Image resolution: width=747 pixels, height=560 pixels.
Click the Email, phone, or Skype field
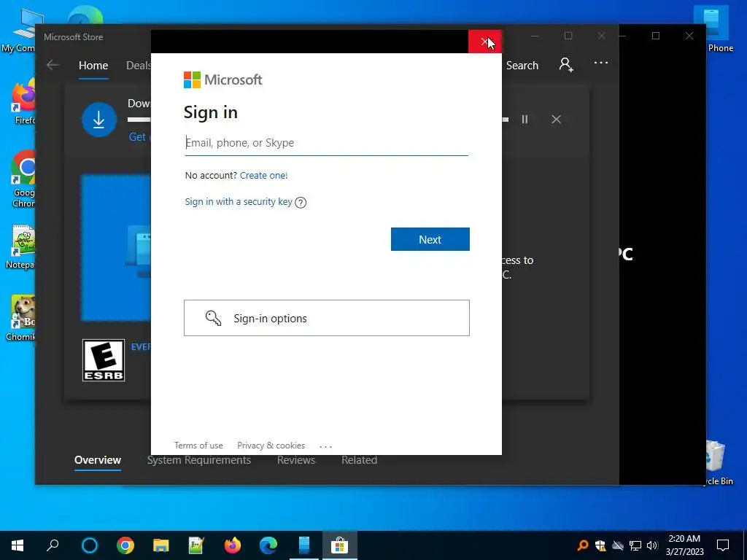(x=326, y=143)
